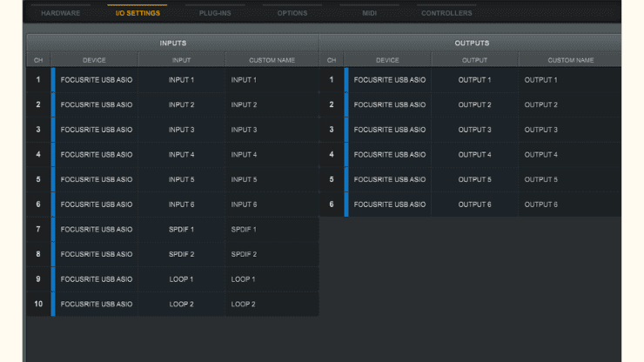Image resolution: width=644 pixels, height=362 pixels.
Task: Change SPDIF 2 source assignment
Action: coord(182,254)
